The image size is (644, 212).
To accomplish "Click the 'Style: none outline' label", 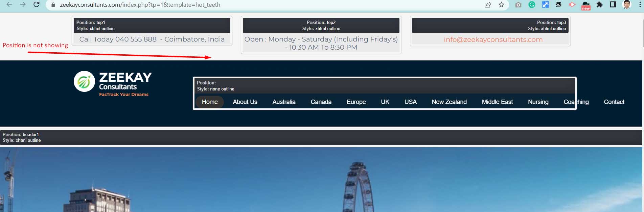I will (x=216, y=89).
